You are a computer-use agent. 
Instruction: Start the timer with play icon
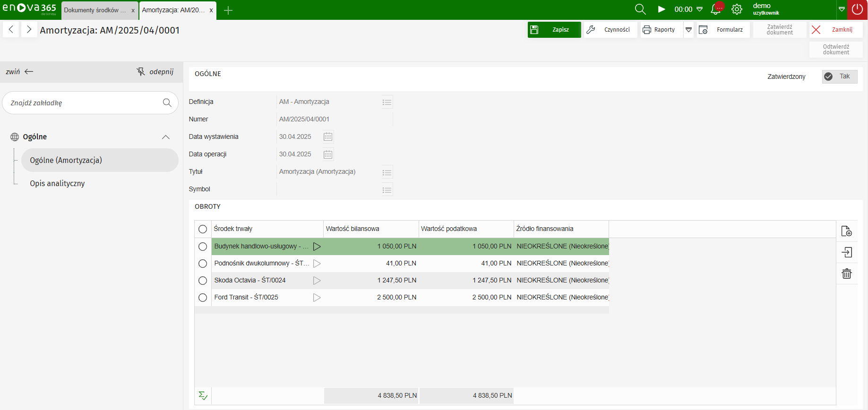[x=662, y=9]
